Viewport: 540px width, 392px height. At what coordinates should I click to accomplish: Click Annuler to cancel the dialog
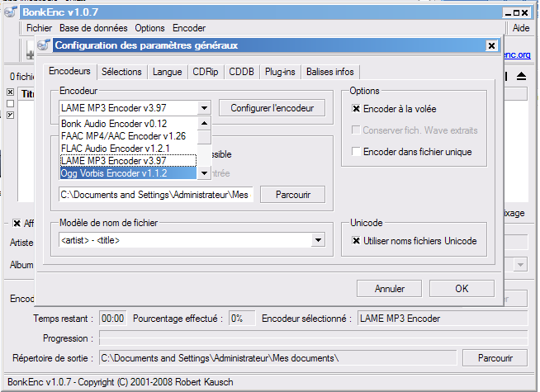click(x=389, y=288)
